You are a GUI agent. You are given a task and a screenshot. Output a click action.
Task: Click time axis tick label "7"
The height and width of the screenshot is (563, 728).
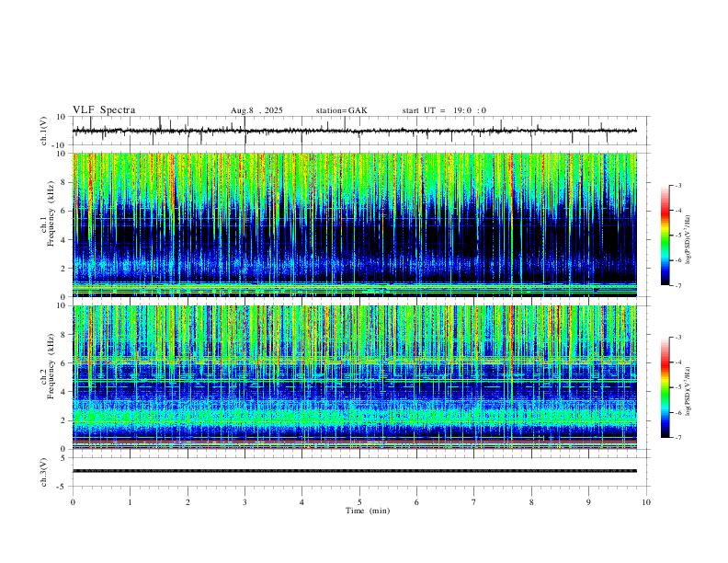point(474,502)
